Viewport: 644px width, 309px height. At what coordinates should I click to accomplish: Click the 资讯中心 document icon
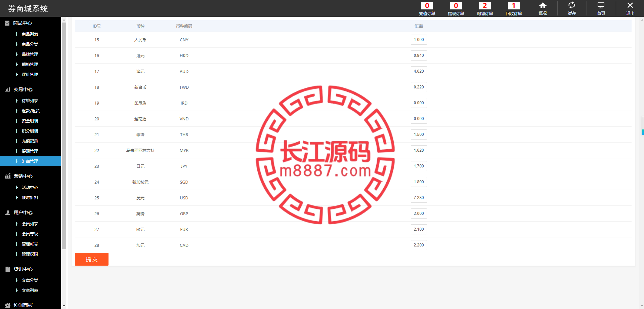point(8,269)
